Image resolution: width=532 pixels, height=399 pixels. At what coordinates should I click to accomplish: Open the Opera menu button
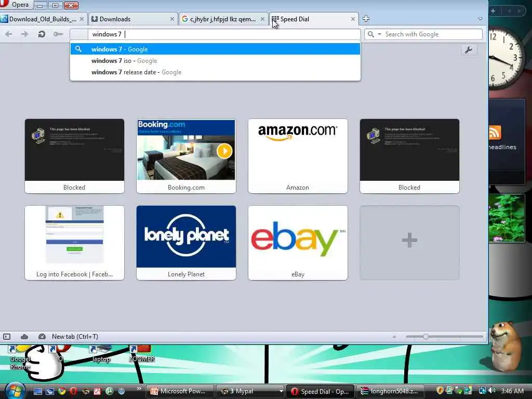[x=16, y=5]
